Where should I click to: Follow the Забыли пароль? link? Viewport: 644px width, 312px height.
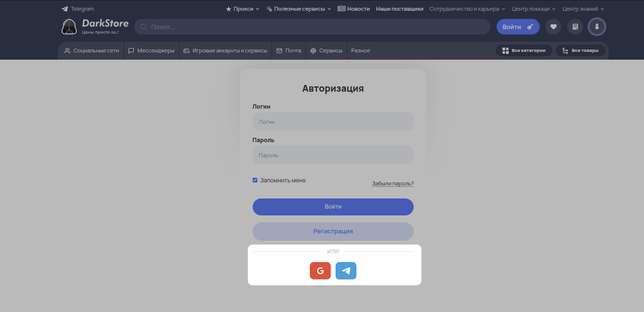pyautogui.click(x=392, y=183)
